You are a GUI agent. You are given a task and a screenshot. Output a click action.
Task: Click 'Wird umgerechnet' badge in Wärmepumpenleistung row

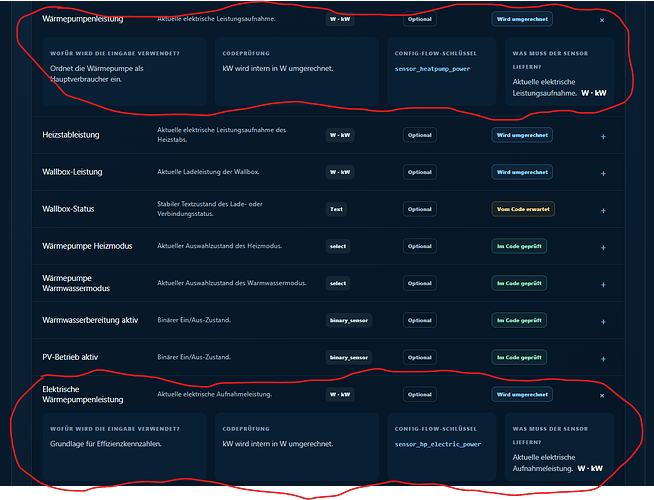(x=522, y=19)
